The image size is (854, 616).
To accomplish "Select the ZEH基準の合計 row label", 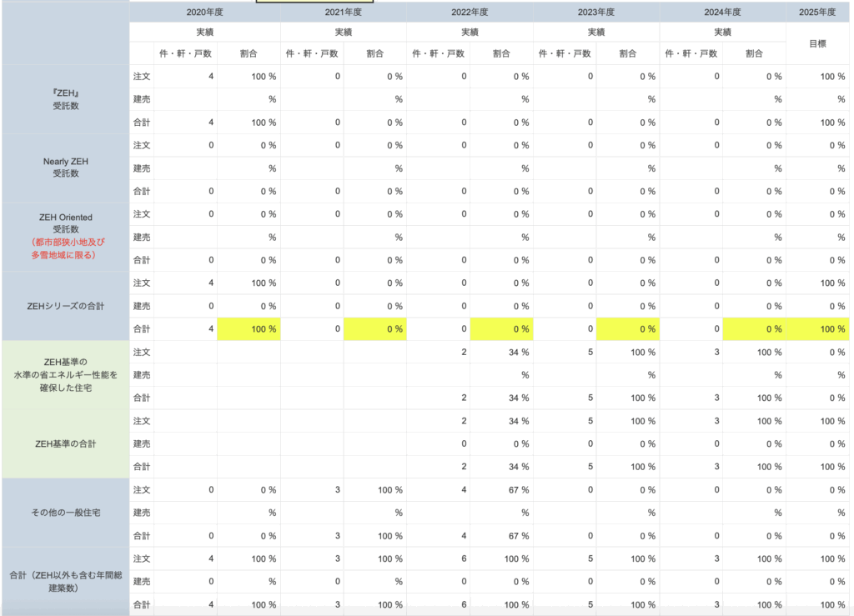I will coord(65,443).
